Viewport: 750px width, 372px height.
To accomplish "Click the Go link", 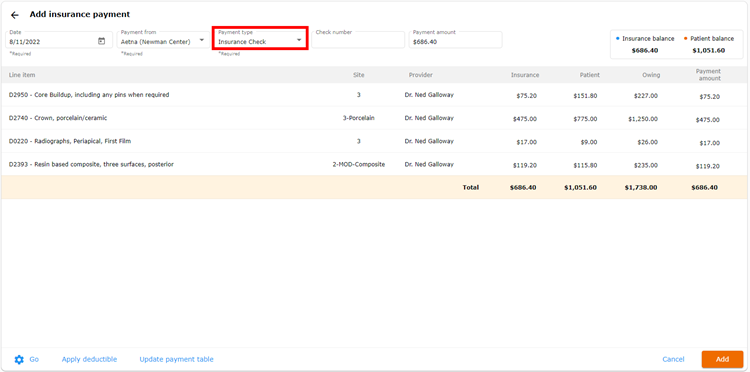I will (34, 359).
